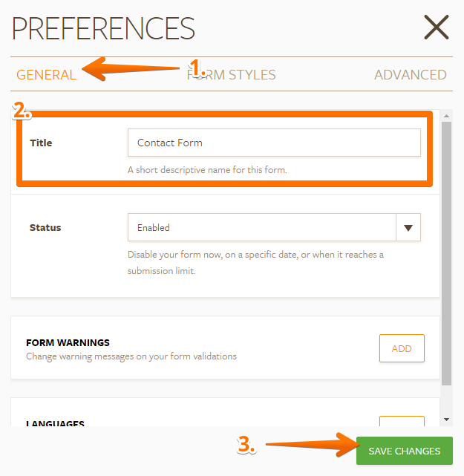Select the Languages section heading
Viewport: 464px width, 476px height.
tap(55, 424)
